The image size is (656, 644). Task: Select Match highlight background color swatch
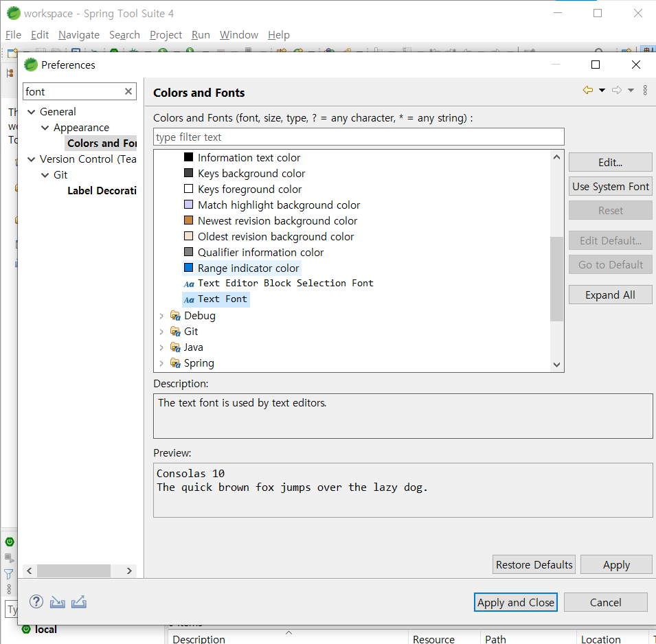(189, 205)
